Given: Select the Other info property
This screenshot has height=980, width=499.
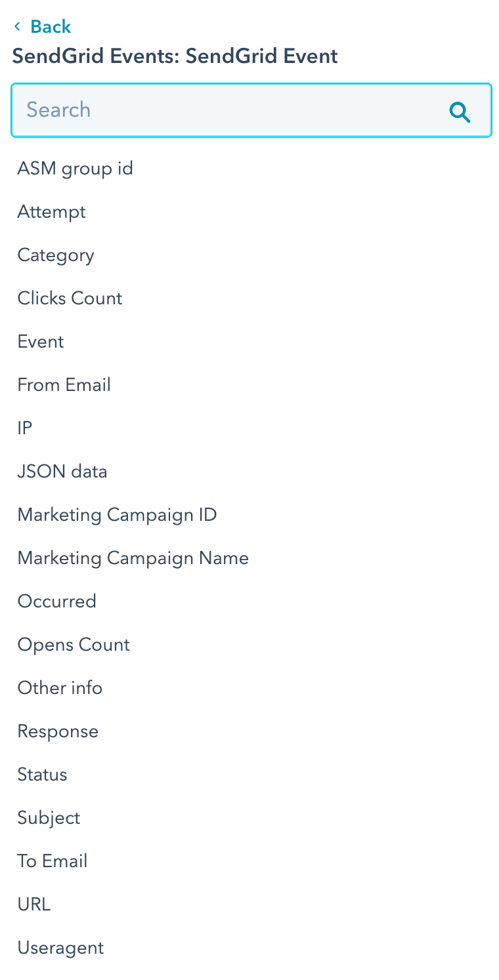Looking at the screenshot, I should point(60,688).
